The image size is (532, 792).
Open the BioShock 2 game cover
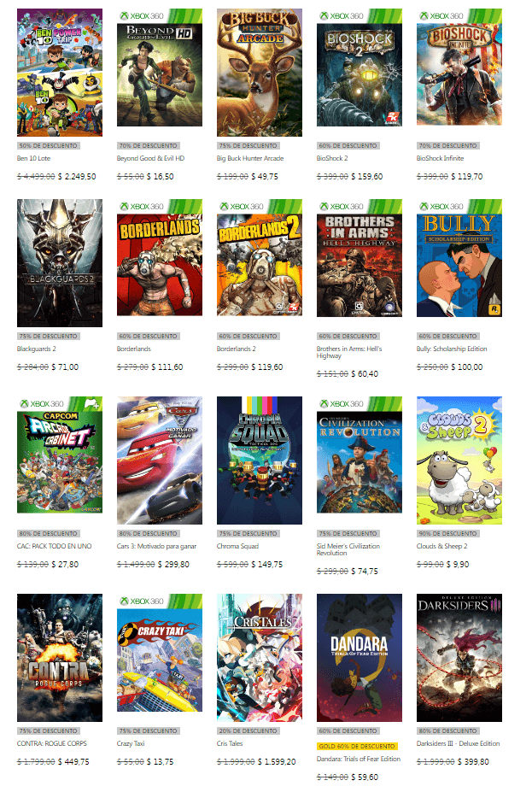point(360,67)
